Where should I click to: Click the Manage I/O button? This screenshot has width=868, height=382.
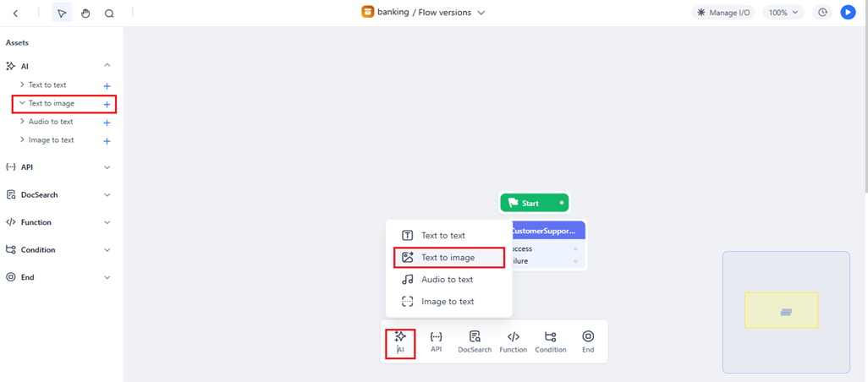pyautogui.click(x=723, y=13)
